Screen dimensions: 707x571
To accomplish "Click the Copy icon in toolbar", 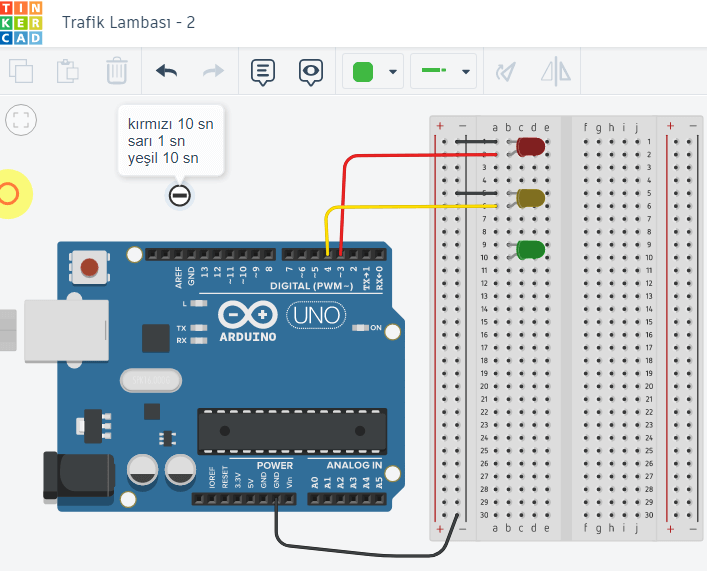I will click(21, 72).
